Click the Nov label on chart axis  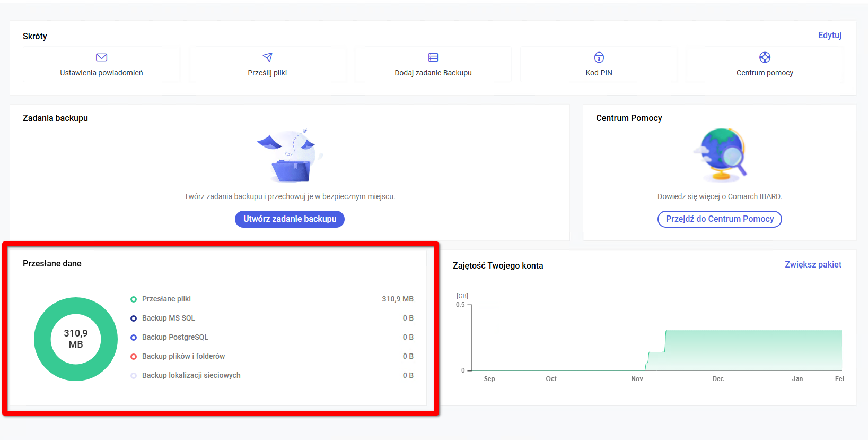point(637,379)
